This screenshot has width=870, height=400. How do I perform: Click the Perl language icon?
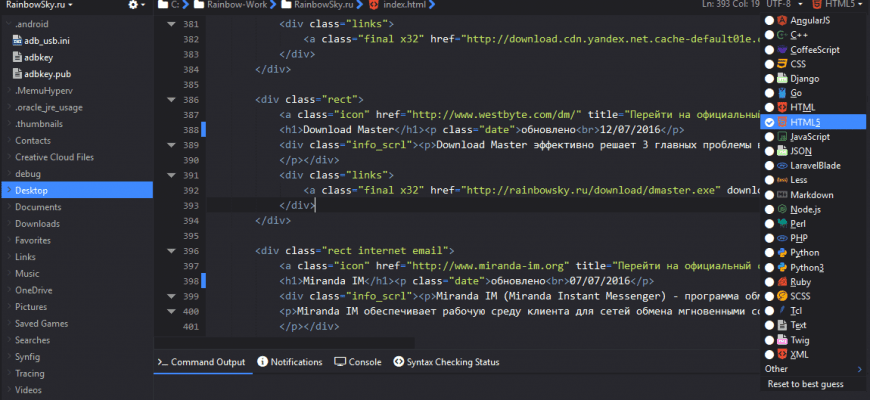click(x=782, y=224)
